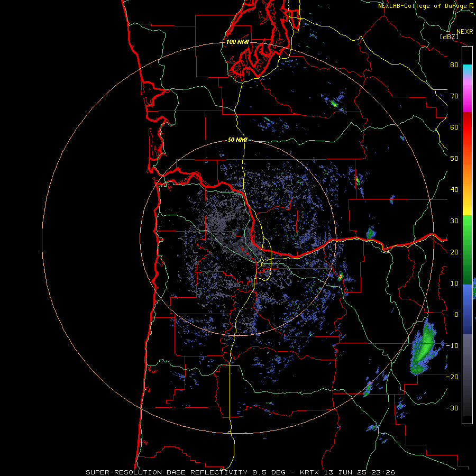Pick the blue segment of the color bar
This screenshot has height=476, width=476.
(x=467, y=309)
